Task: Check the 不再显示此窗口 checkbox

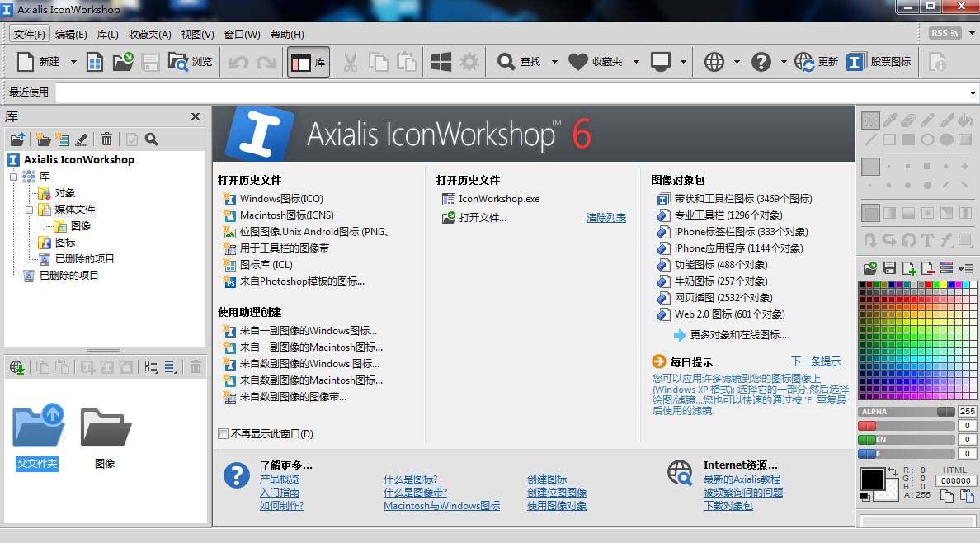Action: coord(223,434)
